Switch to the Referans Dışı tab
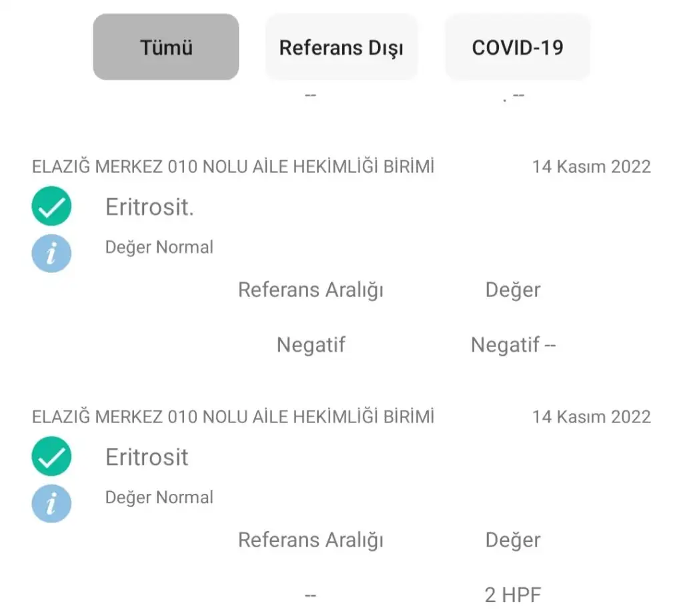 click(341, 47)
